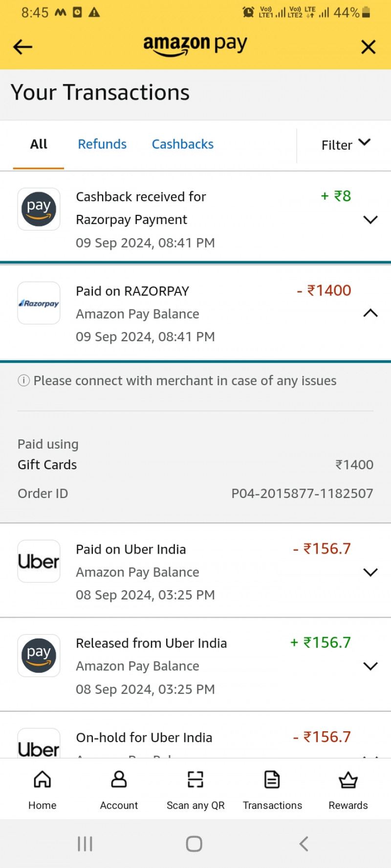Viewport: 391px width, 868px height.
Task: Switch to the Refunds tab
Action: click(x=102, y=145)
